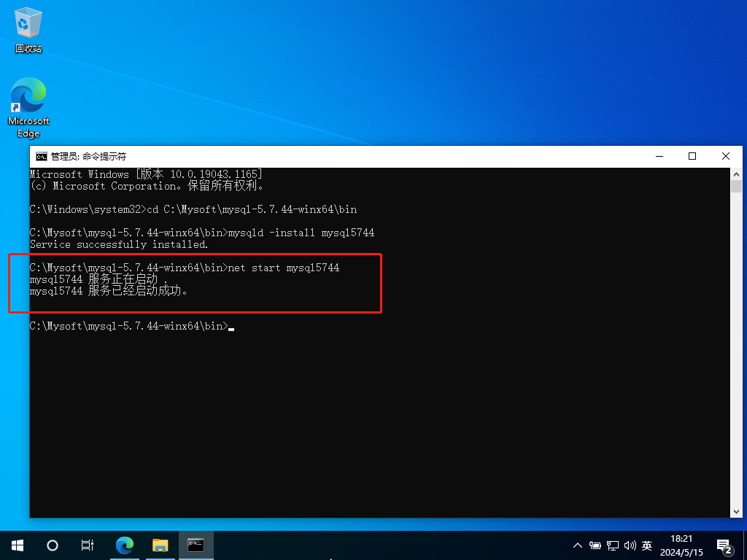The width and height of the screenshot is (747, 560).
Task: Open File Explorer from the taskbar
Action: [160, 545]
